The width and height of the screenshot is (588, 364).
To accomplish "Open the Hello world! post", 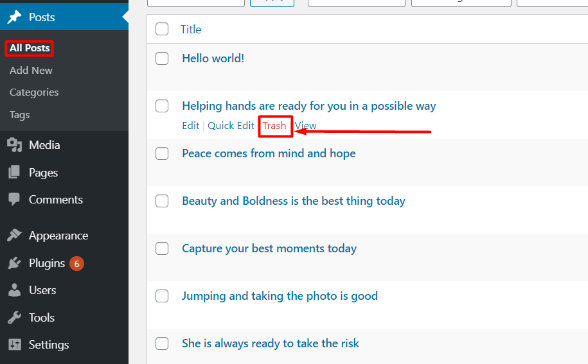I will [213, 58].
